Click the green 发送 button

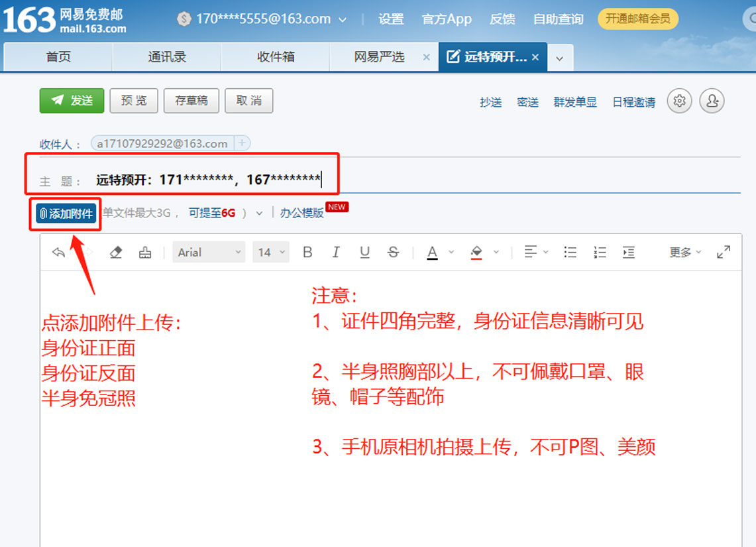72,101
